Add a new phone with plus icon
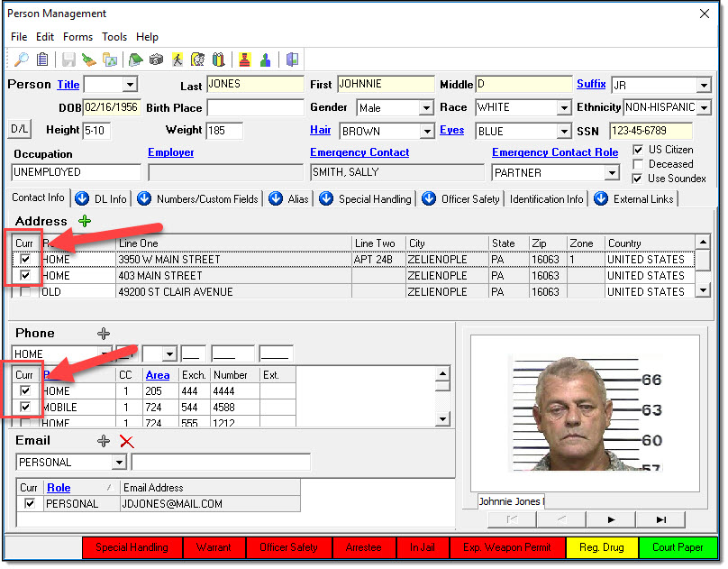This screenshot has height=569, width=728. (104, 334)
